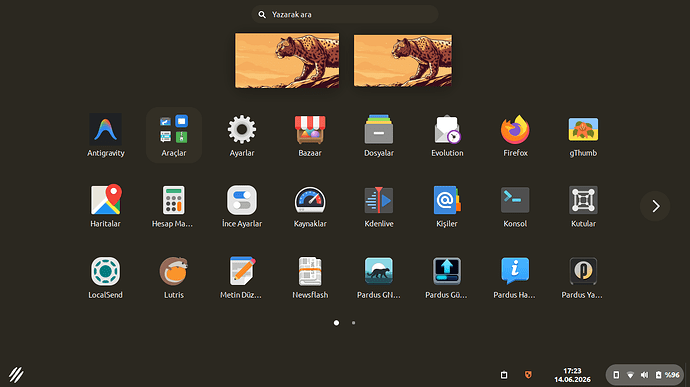The height and width of the screenshot is (387, 690).
Task: Launch the Antigravity app
Action: pos(106,135)
